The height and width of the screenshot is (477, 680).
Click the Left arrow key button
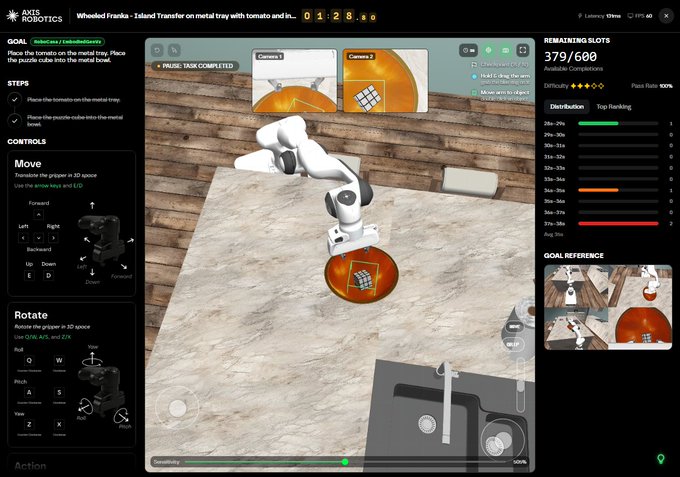(x=23, y=238)
